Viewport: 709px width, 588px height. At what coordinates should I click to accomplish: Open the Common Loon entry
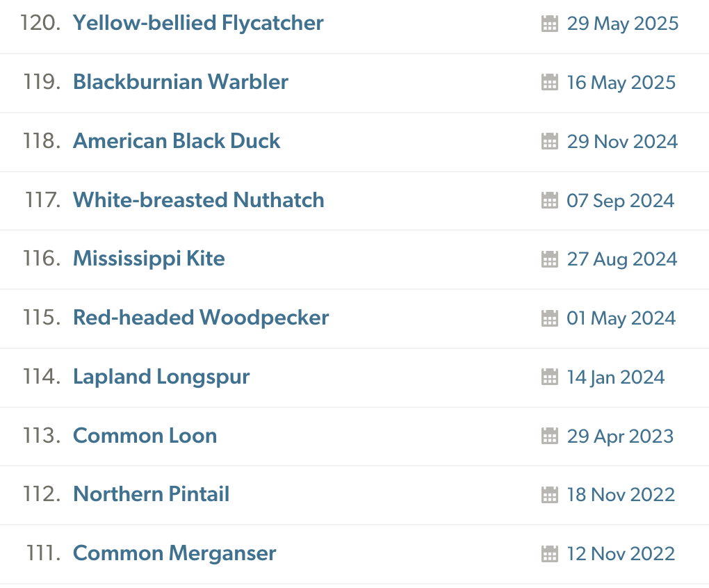145,436
